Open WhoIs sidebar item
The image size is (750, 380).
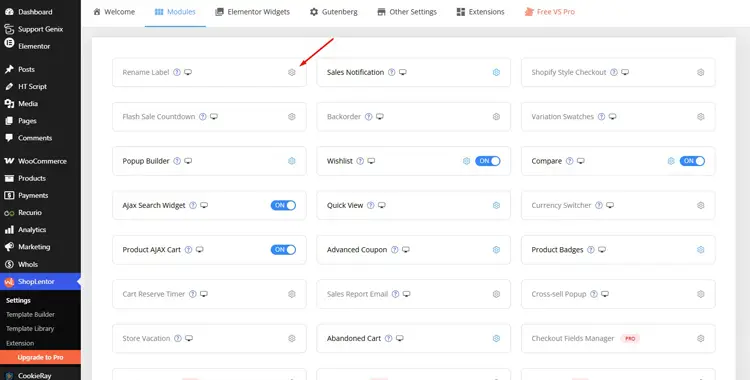pyautogui.click(x=40, y=265)
